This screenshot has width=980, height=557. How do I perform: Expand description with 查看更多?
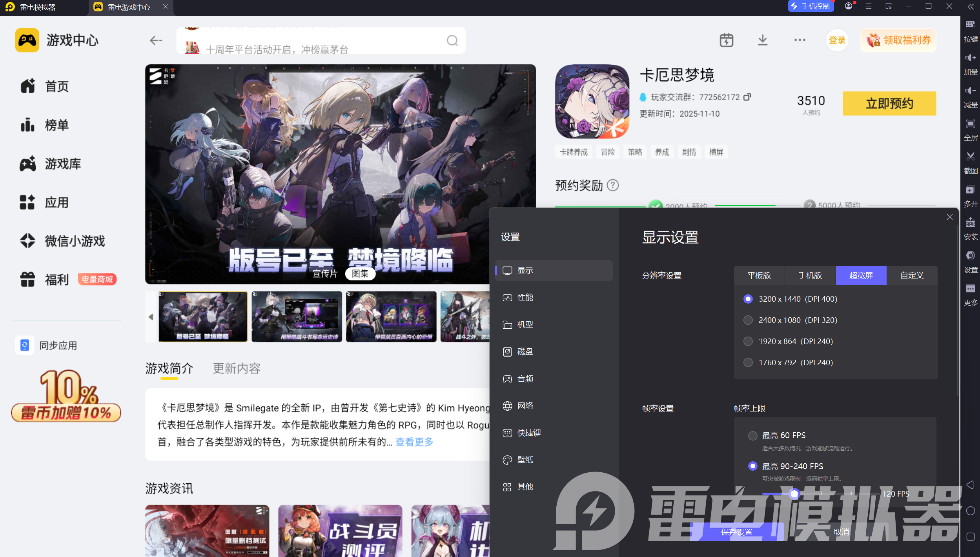pos(414,442)
